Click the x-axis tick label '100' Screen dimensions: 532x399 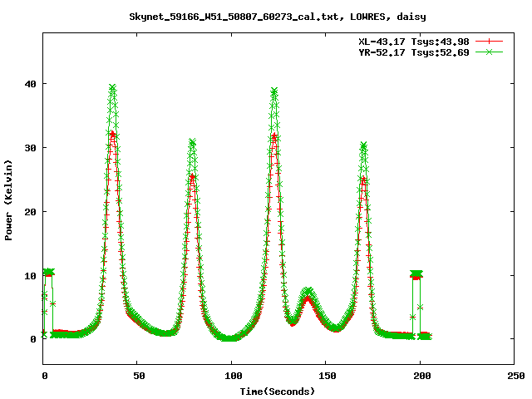click(x=234, y=376)
